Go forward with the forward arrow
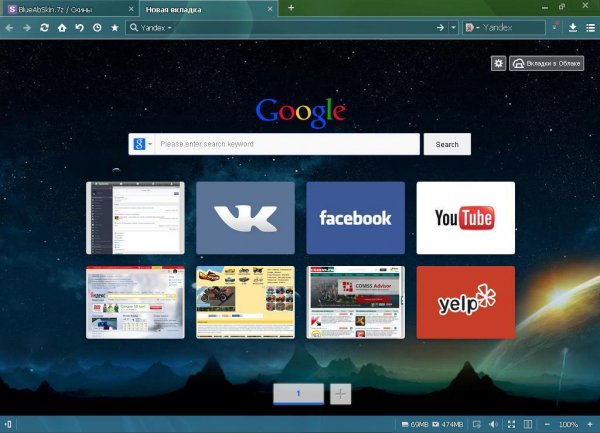The width and height of the screenshot is (600, 433). (x=27, y=28)
